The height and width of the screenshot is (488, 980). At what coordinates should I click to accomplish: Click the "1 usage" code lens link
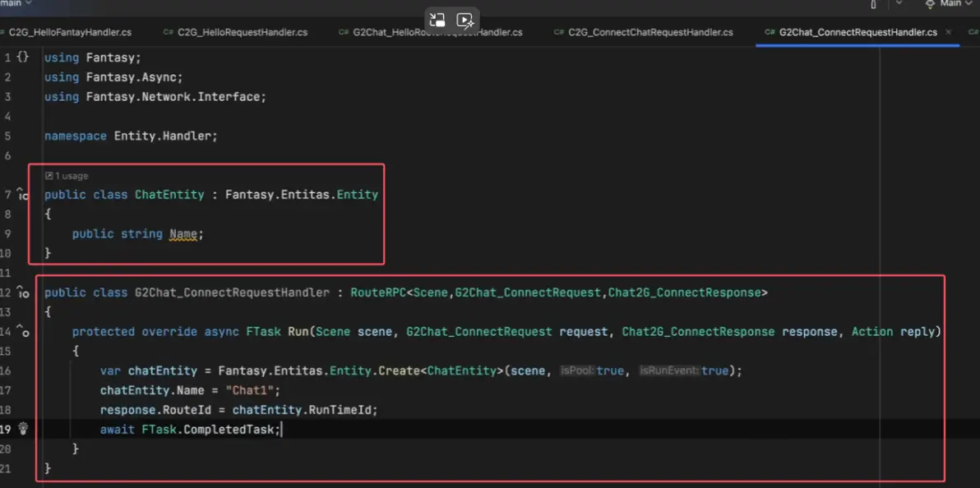coord(67,176)
